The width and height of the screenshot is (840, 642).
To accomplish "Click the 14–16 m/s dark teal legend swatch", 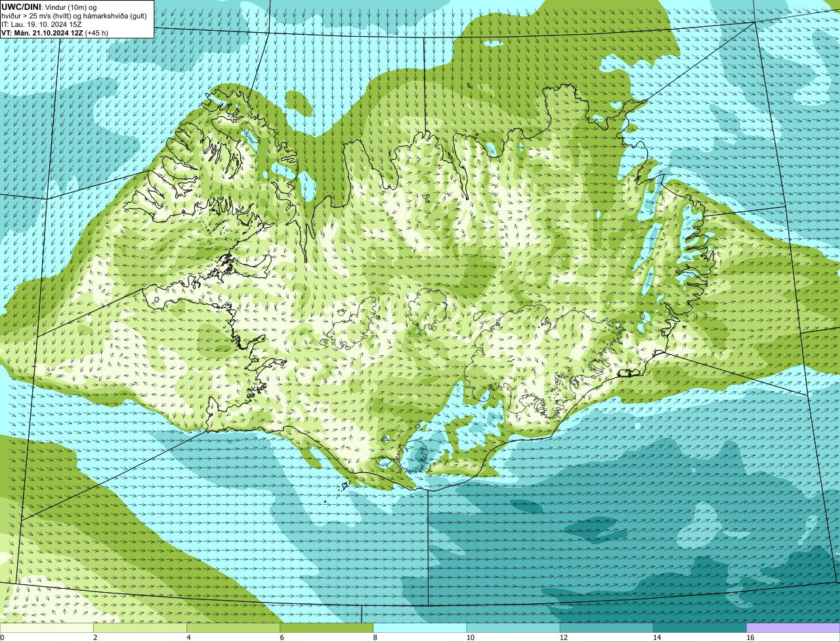I will [700, 628].
